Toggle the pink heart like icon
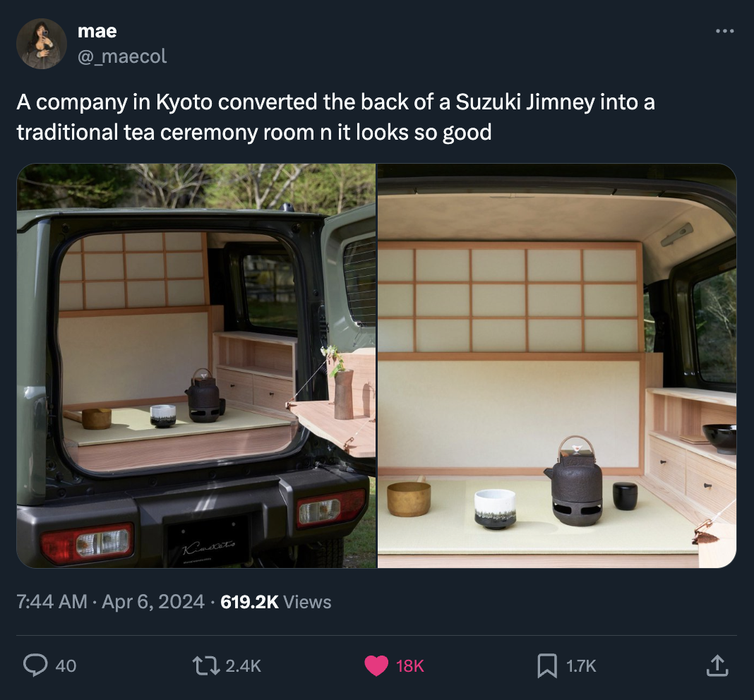The image size is (754, 700). point(376,666)
